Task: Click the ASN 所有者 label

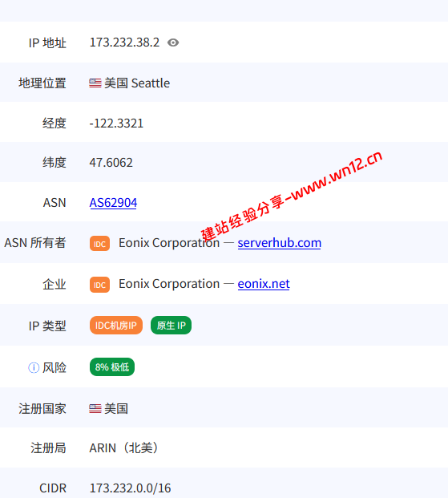Action: [x=35, y=243]
